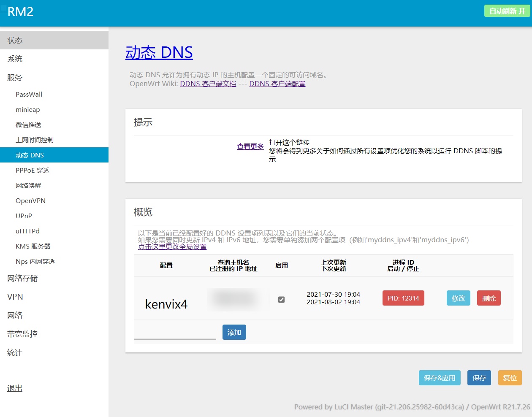Focus the new configuration name field

click(175, 332)
